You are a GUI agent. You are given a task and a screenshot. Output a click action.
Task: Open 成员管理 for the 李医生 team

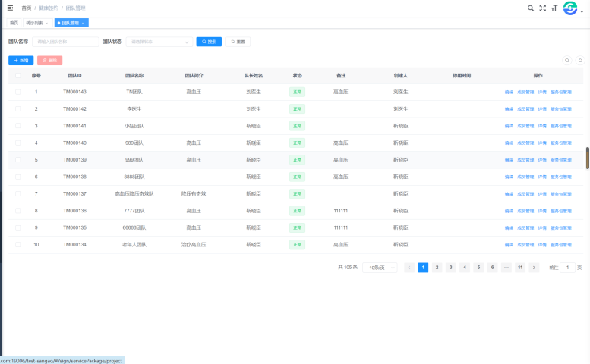coord(525,109)
